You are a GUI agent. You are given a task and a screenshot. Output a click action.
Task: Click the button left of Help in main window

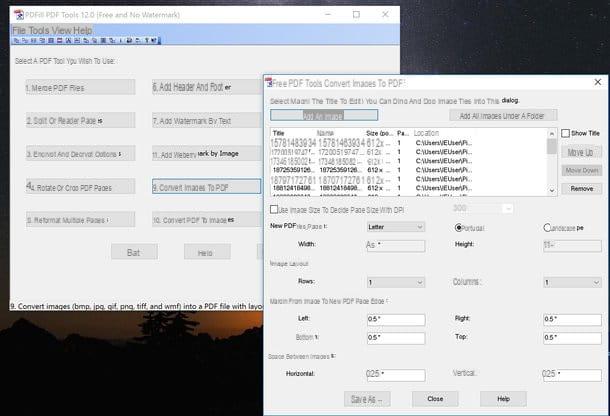coord(134,252)
